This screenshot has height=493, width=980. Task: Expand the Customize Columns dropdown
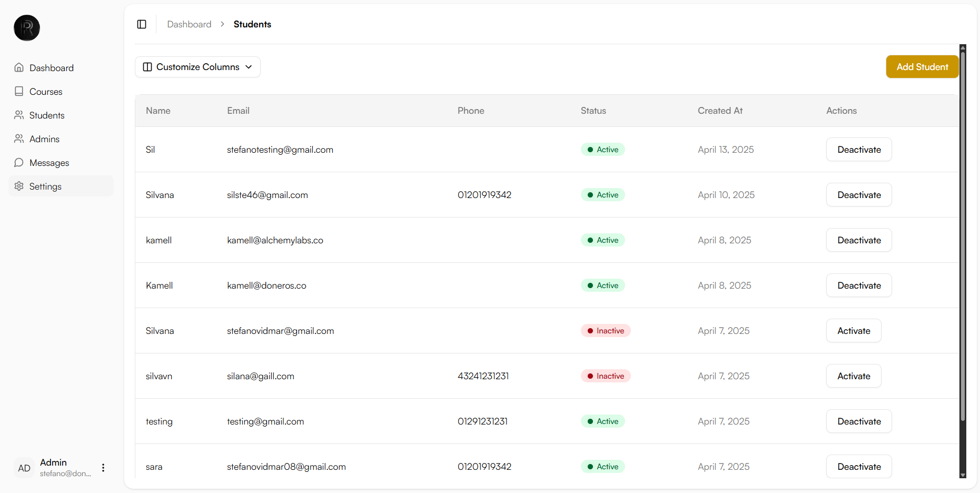[x=197, y=67]
